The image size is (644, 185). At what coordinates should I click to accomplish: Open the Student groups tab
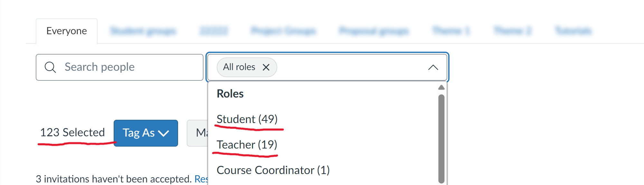[x=143, y=31]
